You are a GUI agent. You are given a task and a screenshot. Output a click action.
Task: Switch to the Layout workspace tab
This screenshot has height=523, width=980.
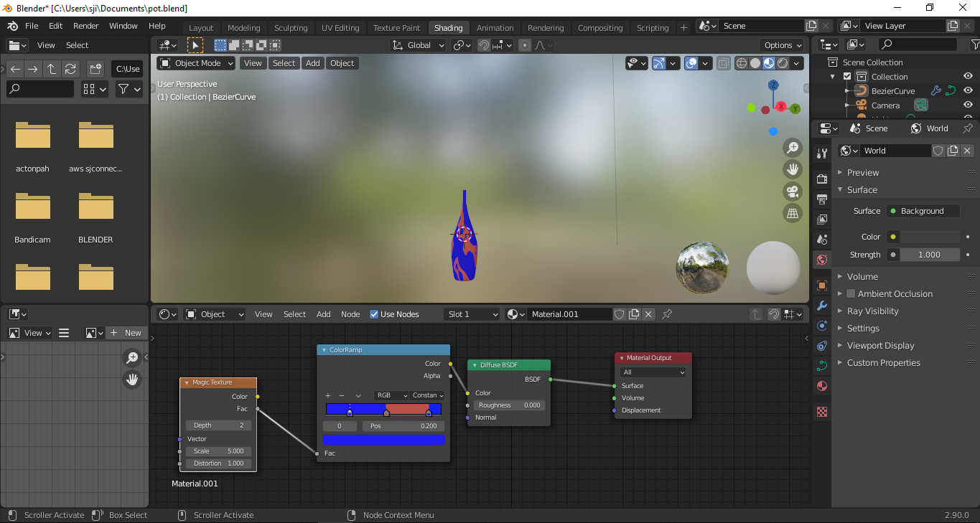click(201, 27)
